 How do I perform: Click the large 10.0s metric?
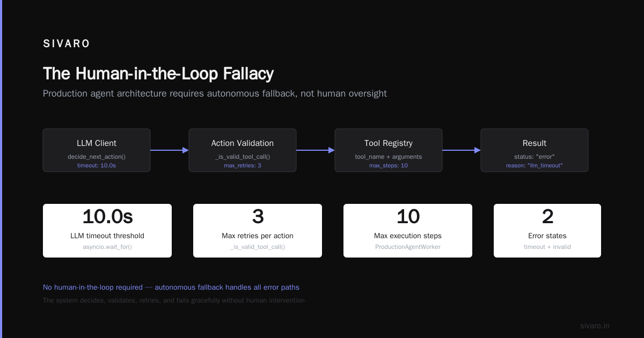point(107,217)
